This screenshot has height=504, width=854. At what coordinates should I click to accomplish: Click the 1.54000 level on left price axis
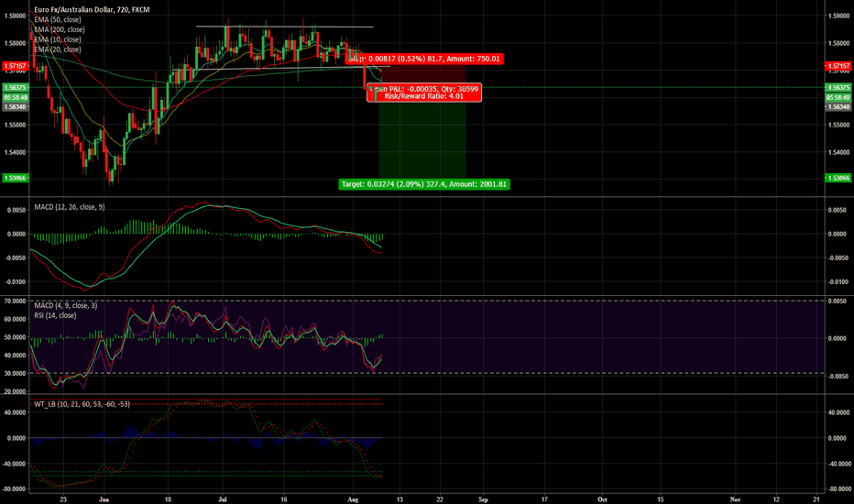(x=16, y=152)
